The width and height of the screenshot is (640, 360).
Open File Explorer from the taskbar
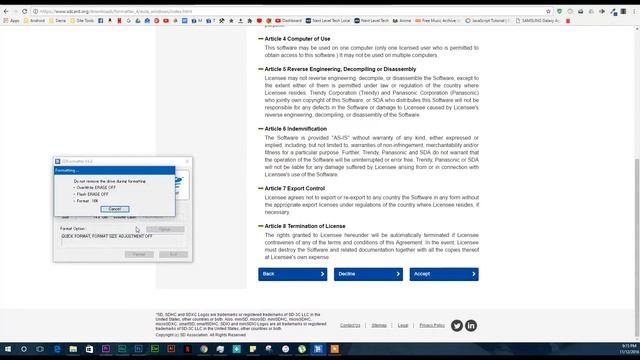click(x=73, y=349)
